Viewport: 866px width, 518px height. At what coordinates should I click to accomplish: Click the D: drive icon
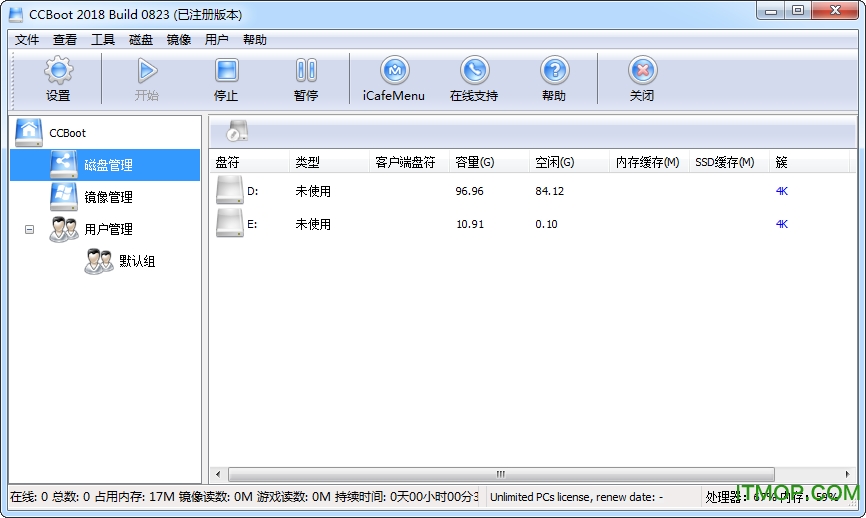pyautogui.click(x=230, y=190)
